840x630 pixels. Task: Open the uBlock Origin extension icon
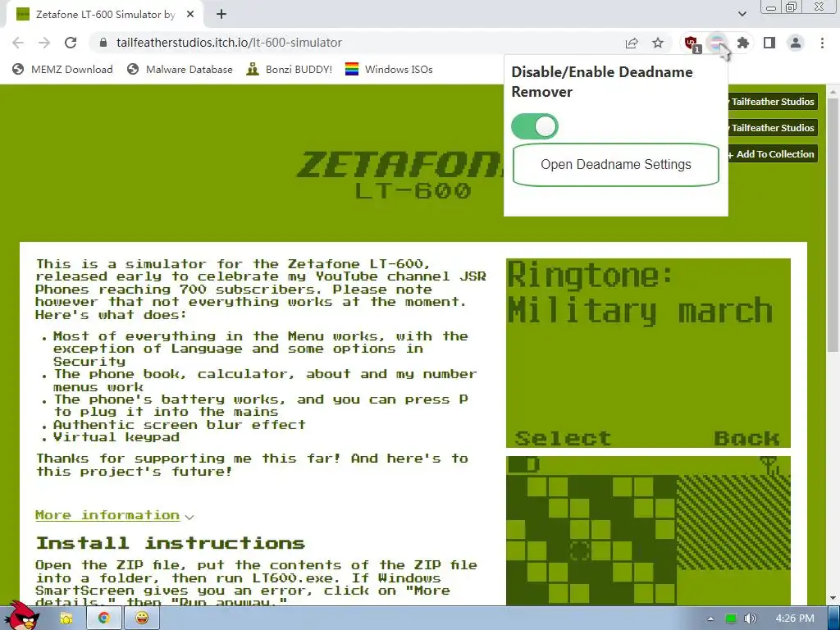click(x=691, y=43)
